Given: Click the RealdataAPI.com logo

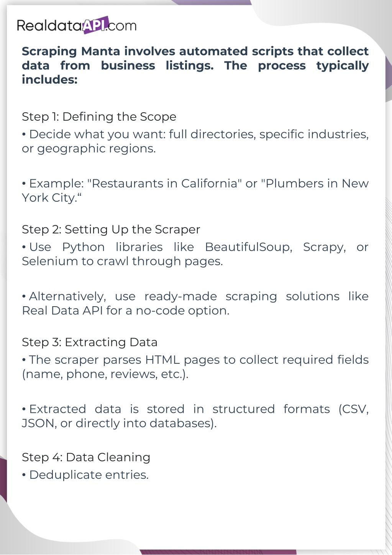Looking at the screenshot, I should tap(77, 25).
